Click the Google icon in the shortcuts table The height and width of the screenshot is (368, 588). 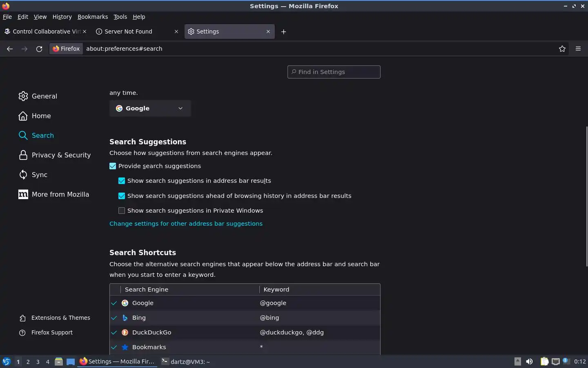coord(125,303)
